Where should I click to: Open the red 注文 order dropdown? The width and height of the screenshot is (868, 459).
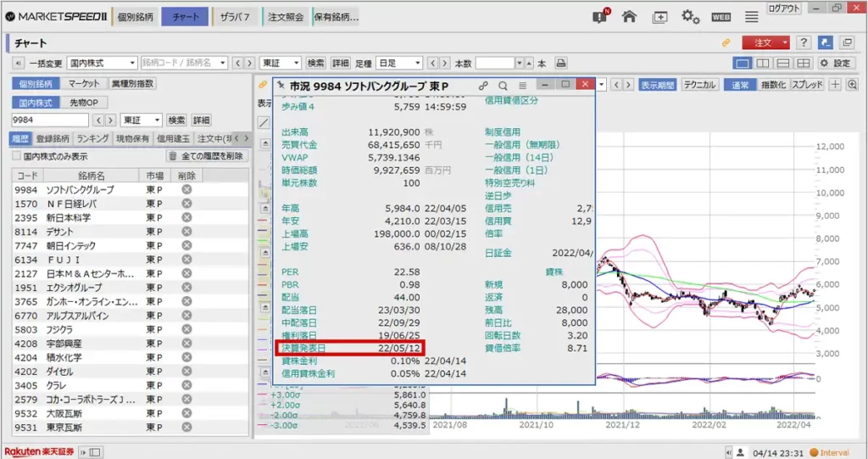(x=765, y=42)
